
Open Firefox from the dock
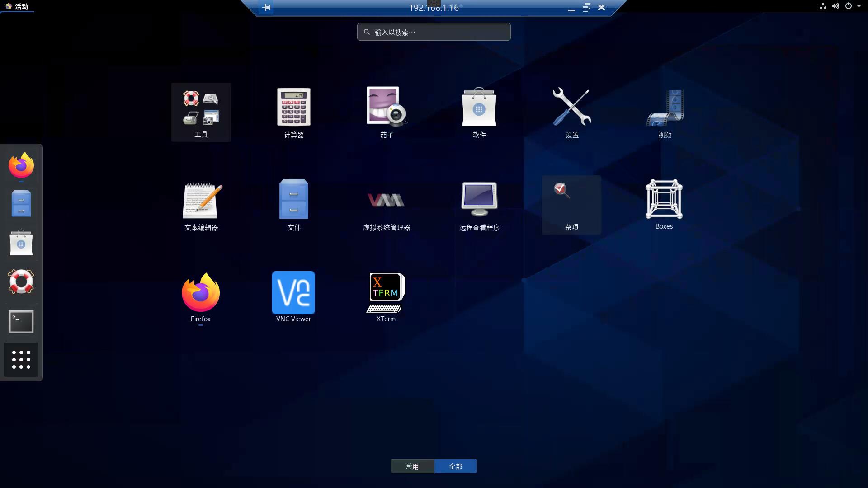[x=21, y=166]
